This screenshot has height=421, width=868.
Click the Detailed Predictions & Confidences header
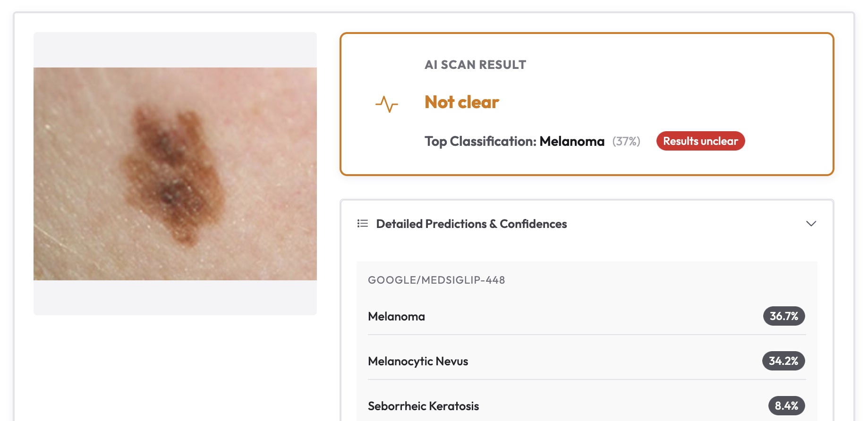tap(471, 224)
